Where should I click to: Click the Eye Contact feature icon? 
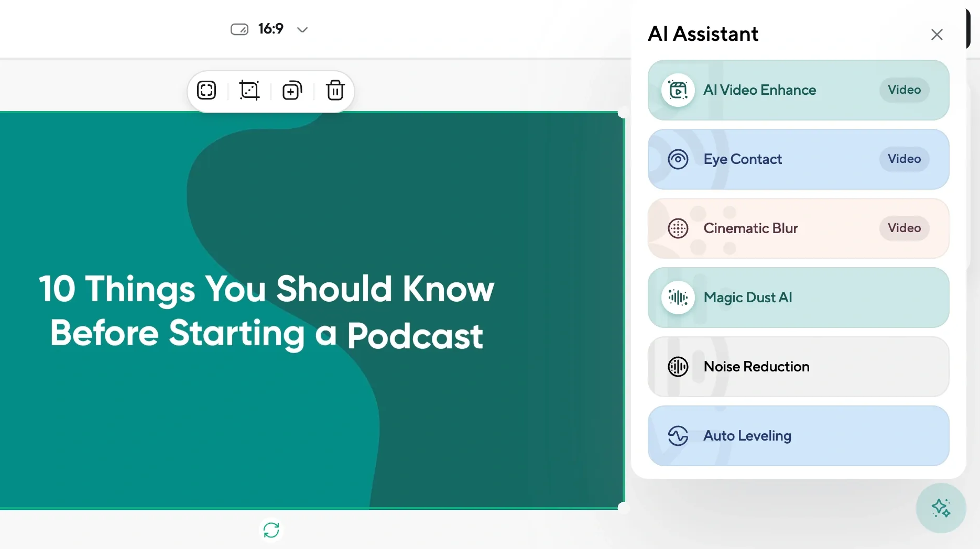(678, 159)
